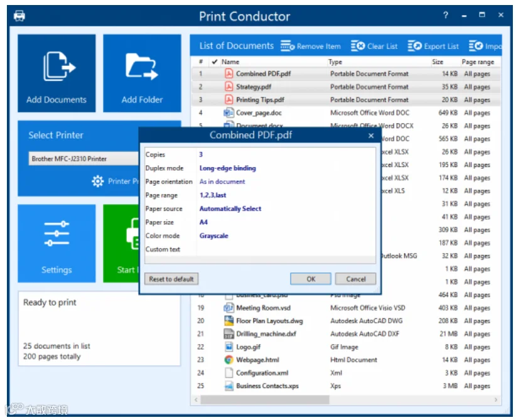Image resolution: width=516 pixels, height=420 pixels.
Task: Click the file icon of Configuration.xml
Action: pyautogui.click(x=228, y=373)
